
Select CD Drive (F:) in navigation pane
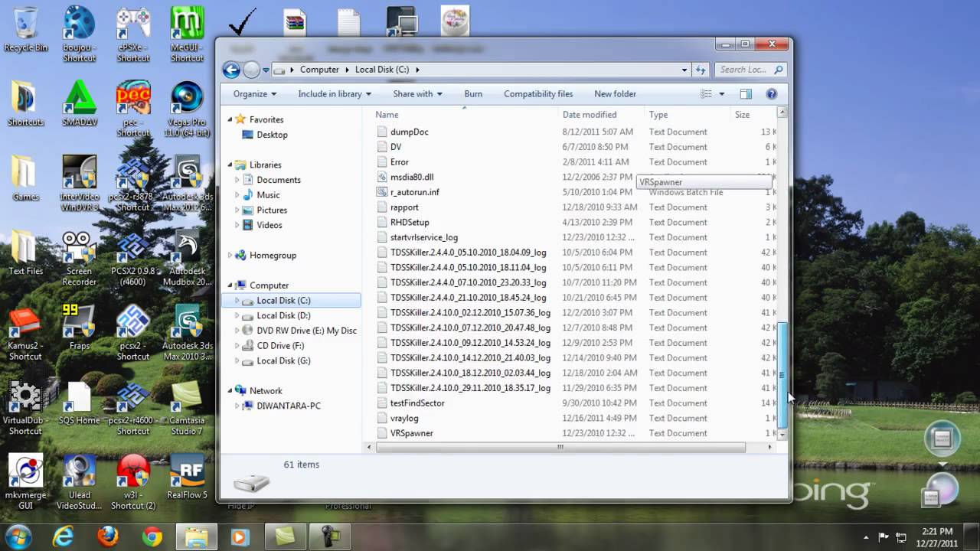pyautogui.click(x=280, y=346)
